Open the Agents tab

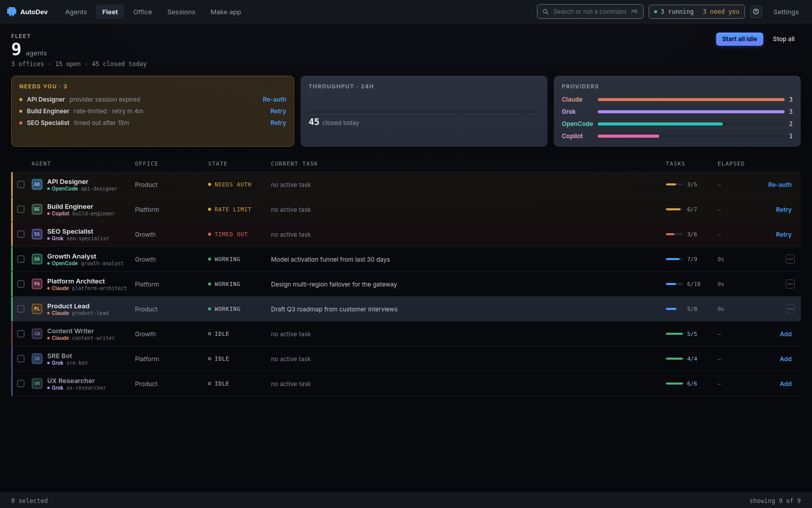[x=76, y=12]
